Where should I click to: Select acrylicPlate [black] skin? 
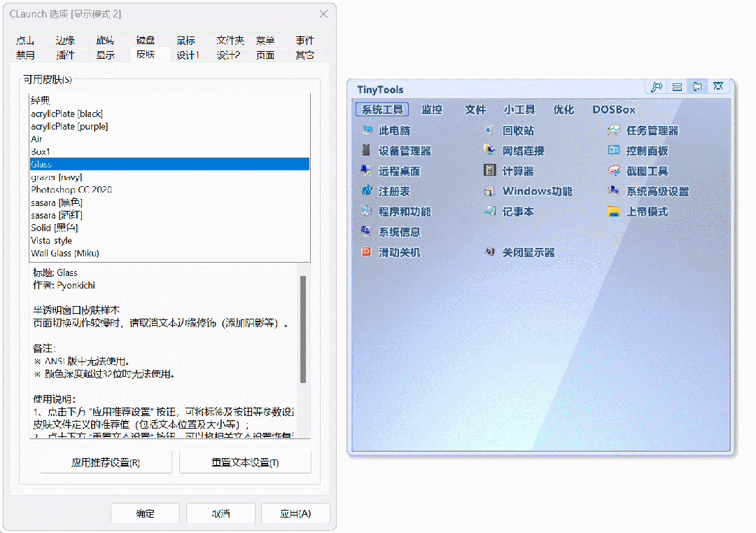(x=169, y=113)
